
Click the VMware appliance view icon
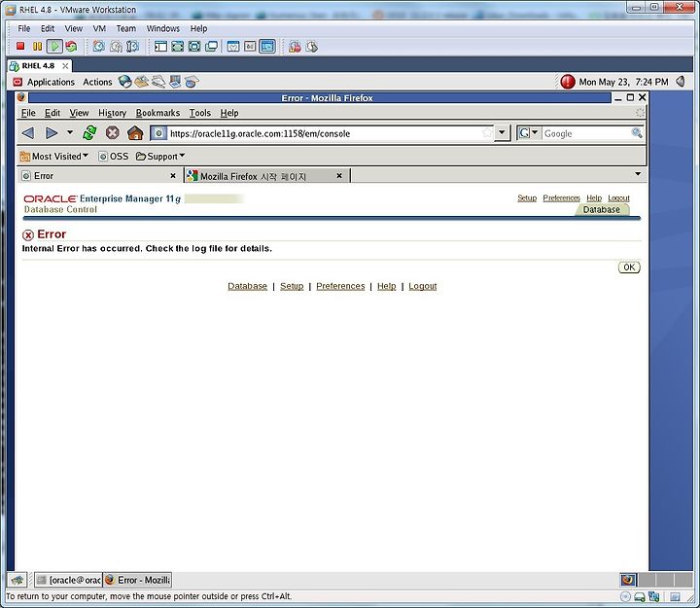click(250, 46)
